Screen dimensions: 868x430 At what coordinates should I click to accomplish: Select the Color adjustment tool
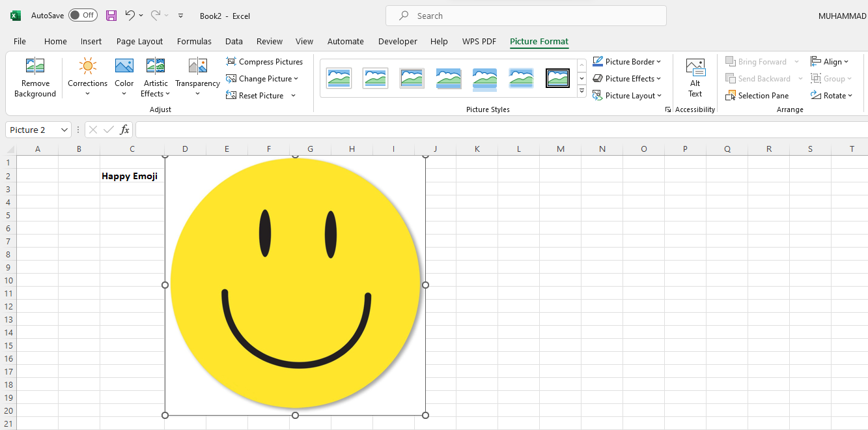(124, 77)
